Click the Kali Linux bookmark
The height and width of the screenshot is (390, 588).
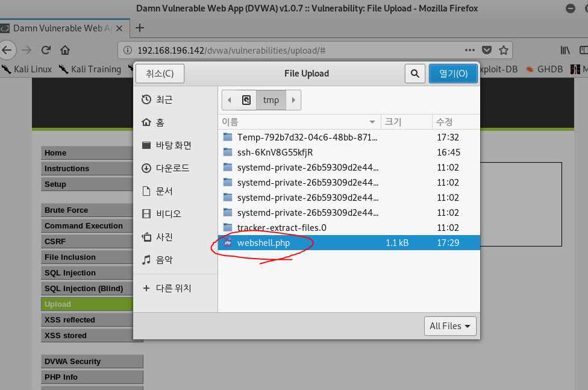(x=27, y=69)
